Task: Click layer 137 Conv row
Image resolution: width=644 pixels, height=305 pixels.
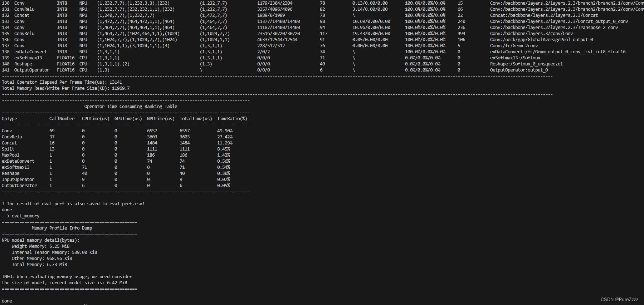Action: click(x=270, y=45)
